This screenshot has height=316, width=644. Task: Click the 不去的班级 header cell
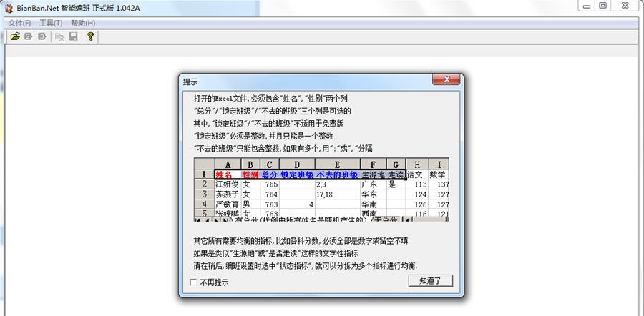click(338, 174)
